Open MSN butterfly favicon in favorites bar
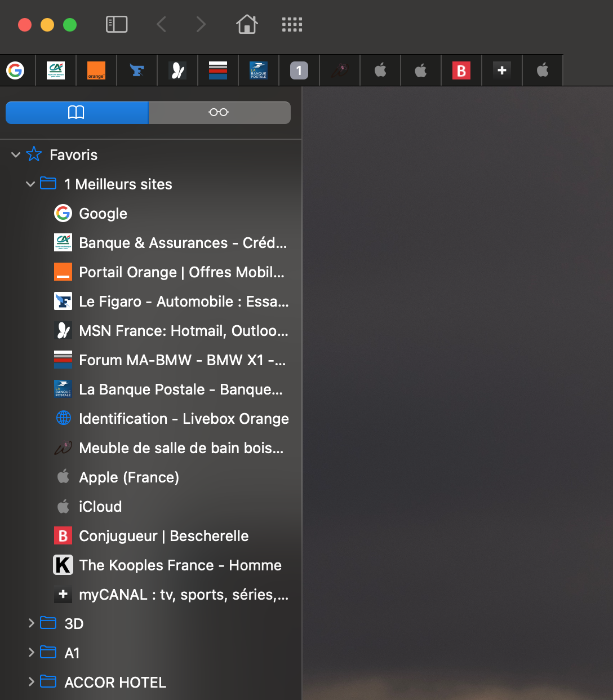 177,70
